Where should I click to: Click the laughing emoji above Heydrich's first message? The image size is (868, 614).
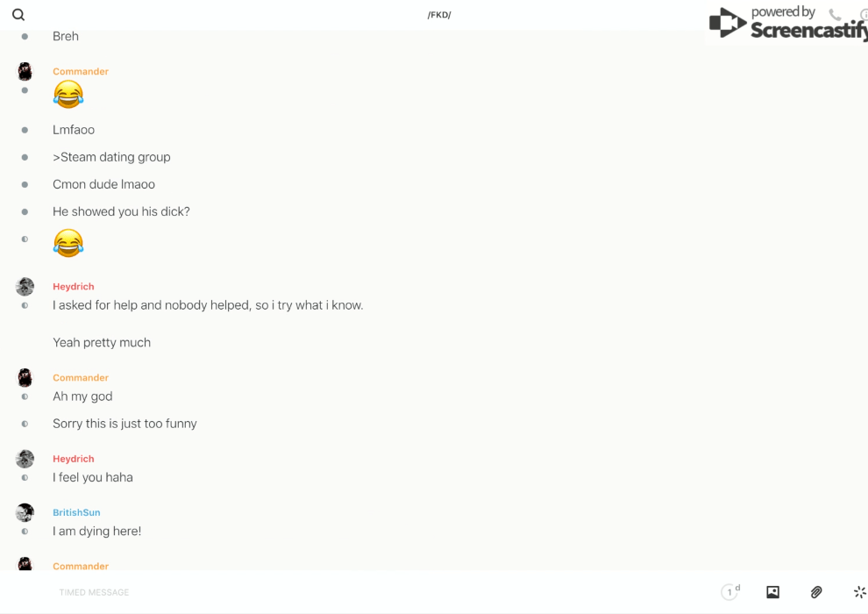tap(68, 242)
